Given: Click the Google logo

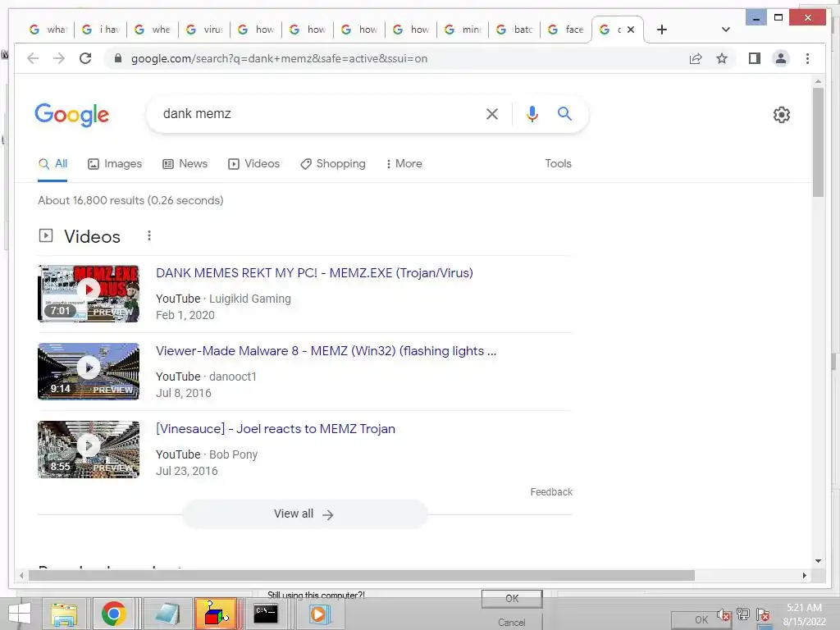Looking at the screenshot, I should (72, 115).
